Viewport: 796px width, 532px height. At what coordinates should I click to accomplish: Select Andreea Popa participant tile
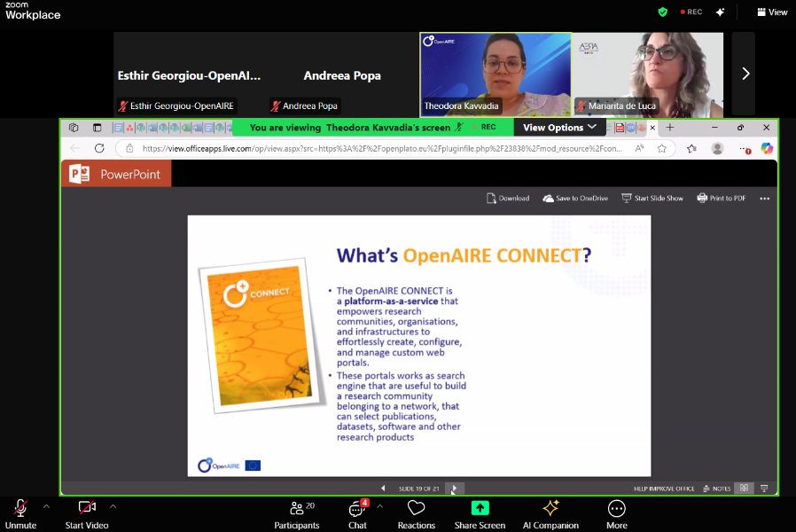(x=342, y=74)
